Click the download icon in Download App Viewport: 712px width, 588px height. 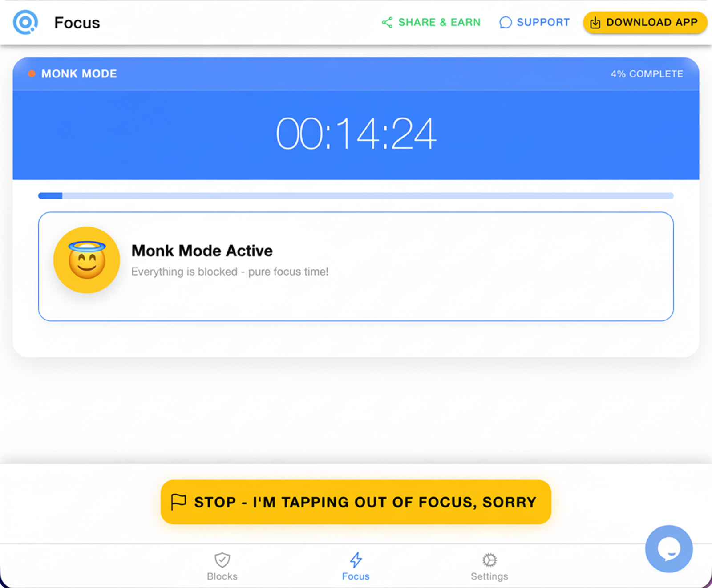pos(595,23)
